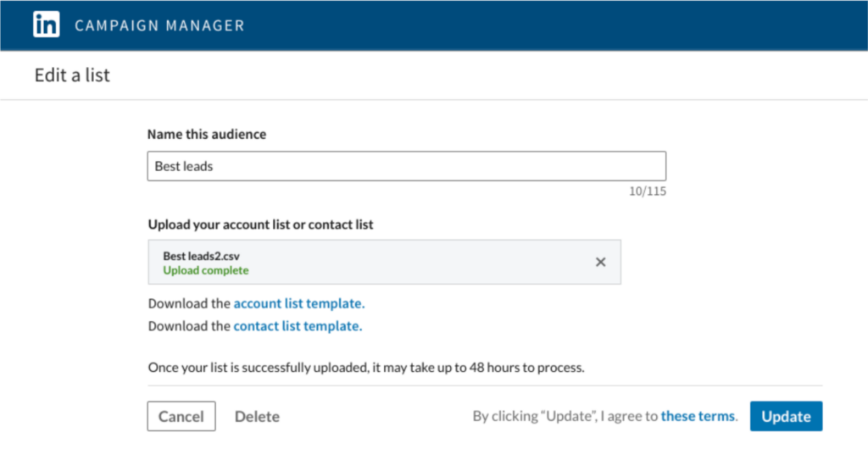Open the contact list template link
This screenshot has width=868, height=471.
298,326
